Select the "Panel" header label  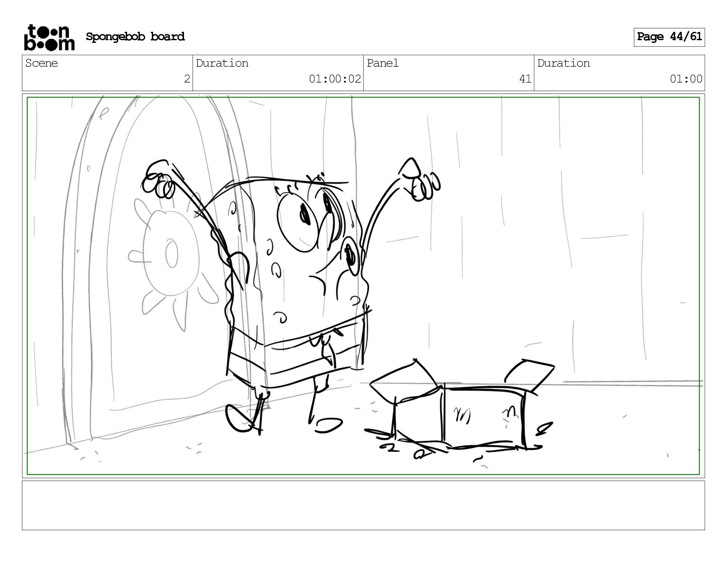(383, 64)
